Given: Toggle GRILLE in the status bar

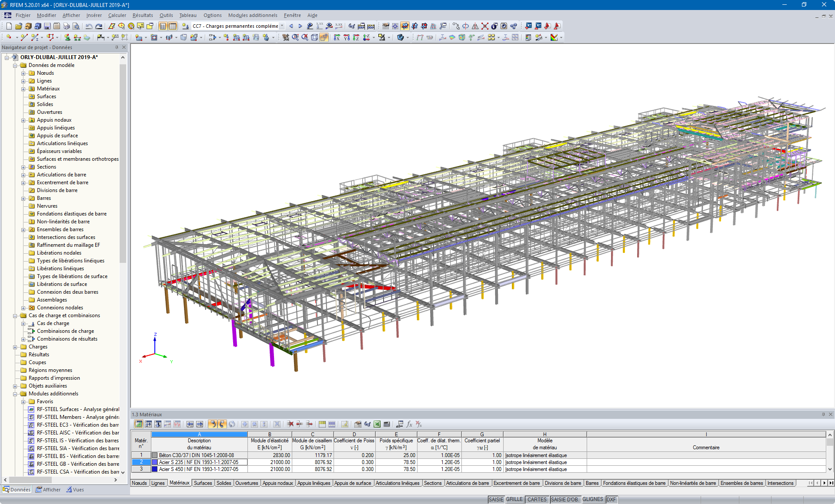Looking at the screenshot, I should [514, 500].
